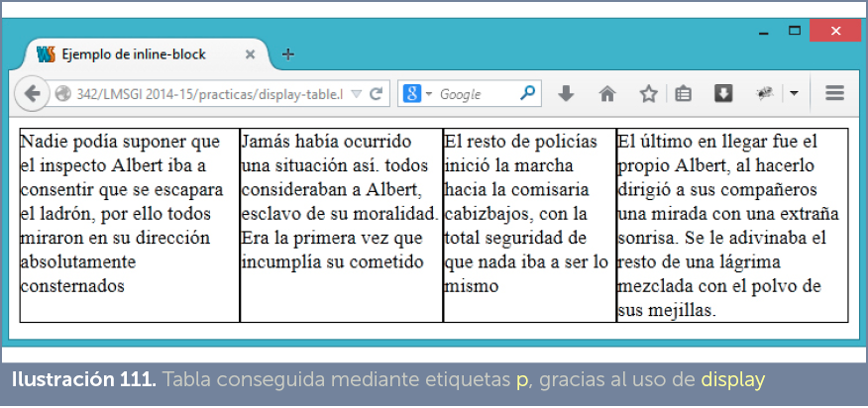Open the Downloads arrow icon
Viewport: 868px width, 408px height.
566,94
